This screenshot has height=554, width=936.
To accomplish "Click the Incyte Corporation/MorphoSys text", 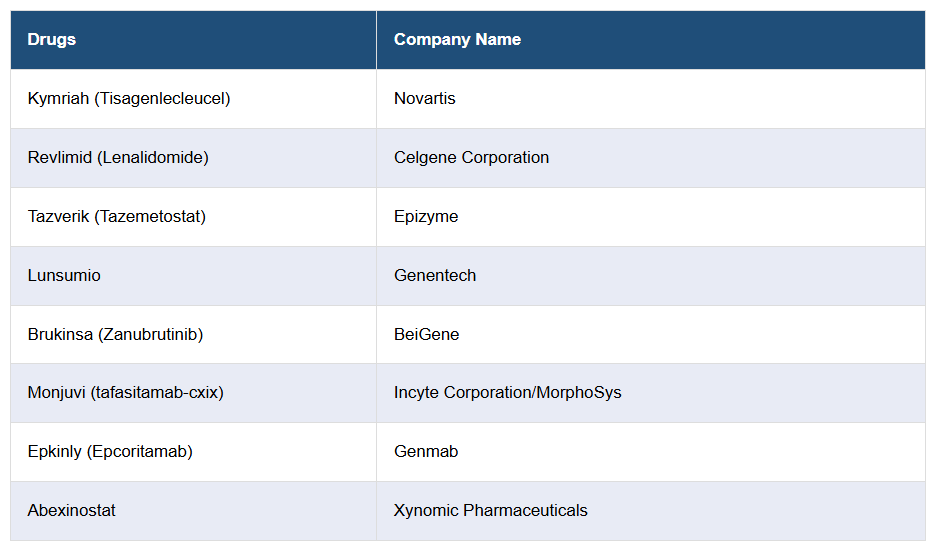I will [507, 393].
